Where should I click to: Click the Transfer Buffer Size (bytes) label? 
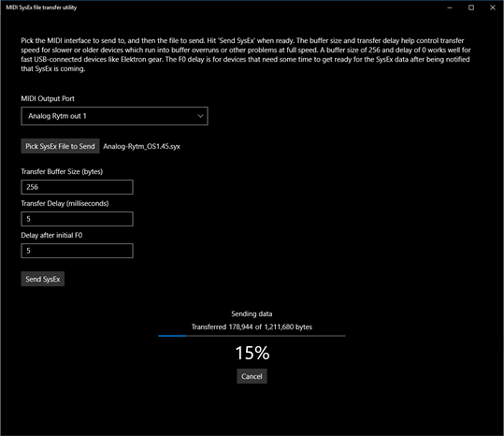click(x=62, y=172)
